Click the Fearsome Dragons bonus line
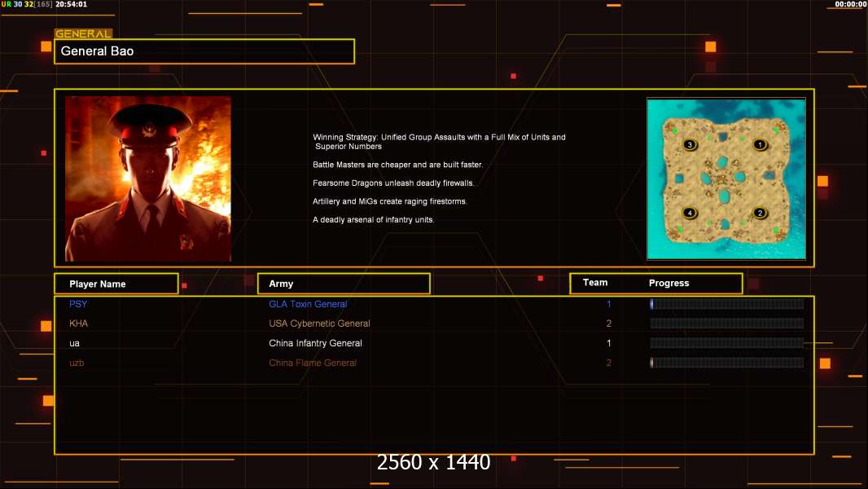This screenshot has width=868, height=489. pos(393,183)
